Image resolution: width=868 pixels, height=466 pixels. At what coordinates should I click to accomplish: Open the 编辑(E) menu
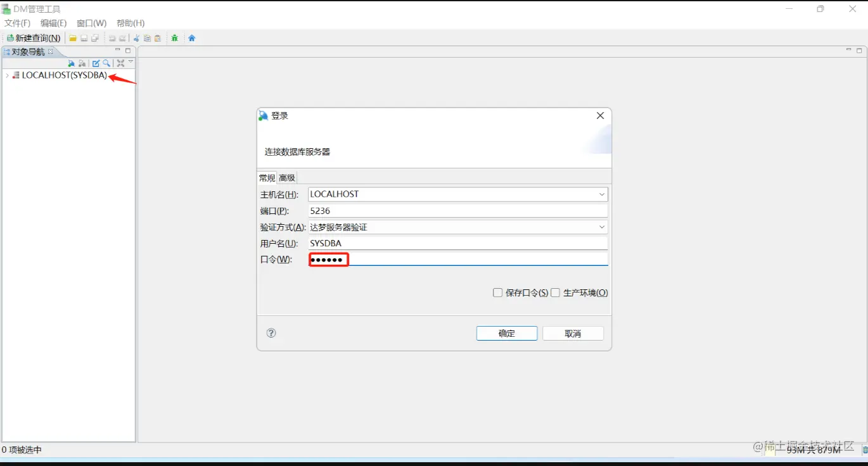tap(54, 23)
